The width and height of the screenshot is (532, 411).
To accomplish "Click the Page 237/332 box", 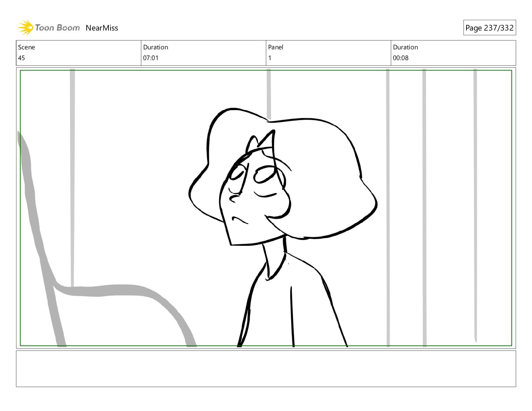I will (x=489, y=28).
